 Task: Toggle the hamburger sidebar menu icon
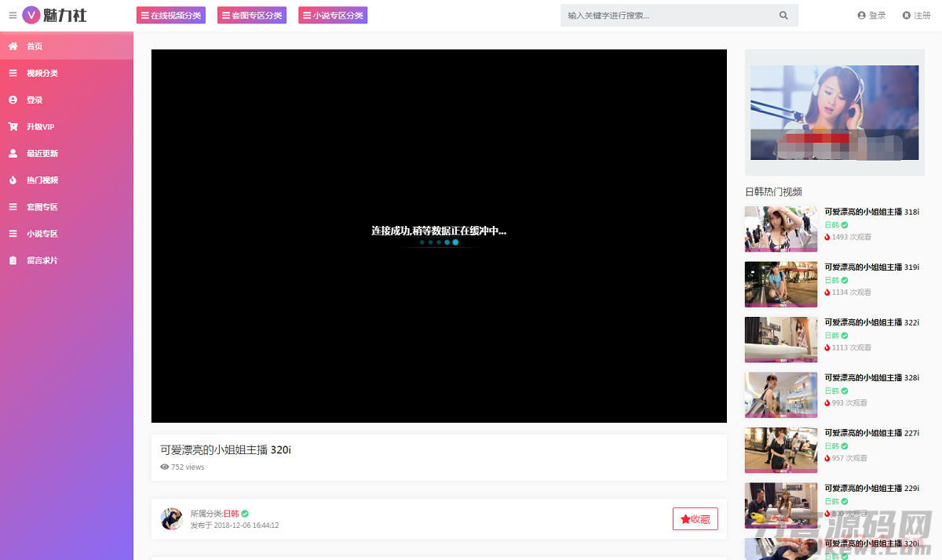pyautogui.click(x=13, y=15)
